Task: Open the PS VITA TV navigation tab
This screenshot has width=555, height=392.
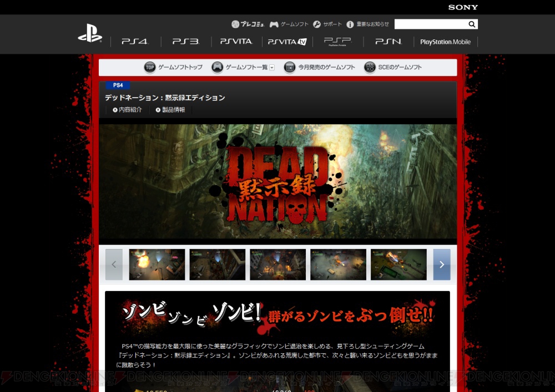Action: [287, 42]
